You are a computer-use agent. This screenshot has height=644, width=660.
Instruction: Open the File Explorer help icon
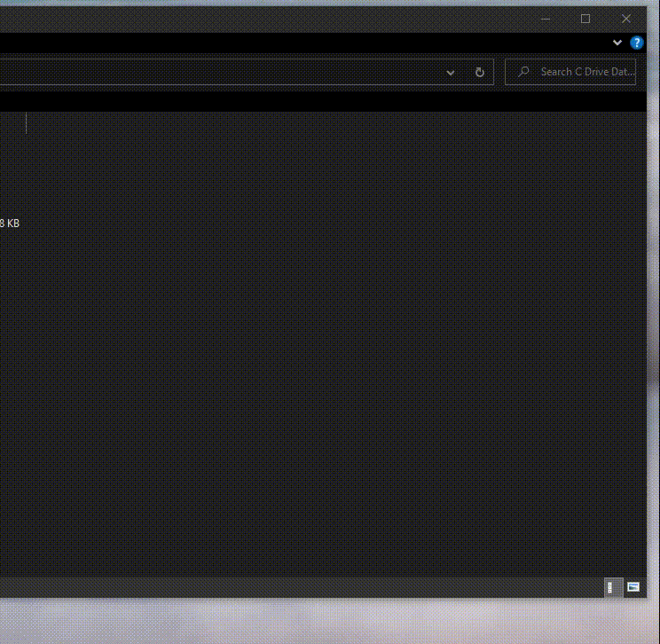pyautogui.click(x=636, y=43)
